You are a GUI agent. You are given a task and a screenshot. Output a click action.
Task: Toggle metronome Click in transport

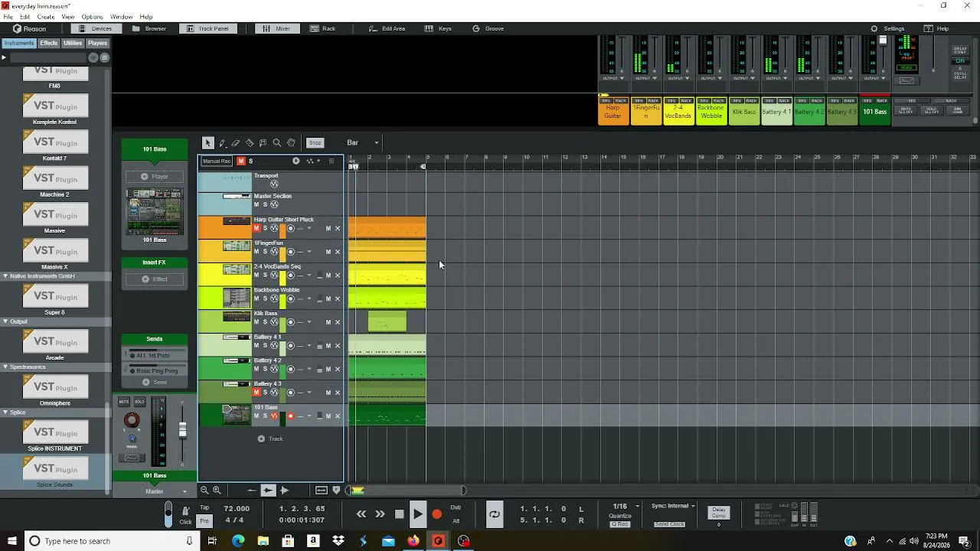point(185,513)
